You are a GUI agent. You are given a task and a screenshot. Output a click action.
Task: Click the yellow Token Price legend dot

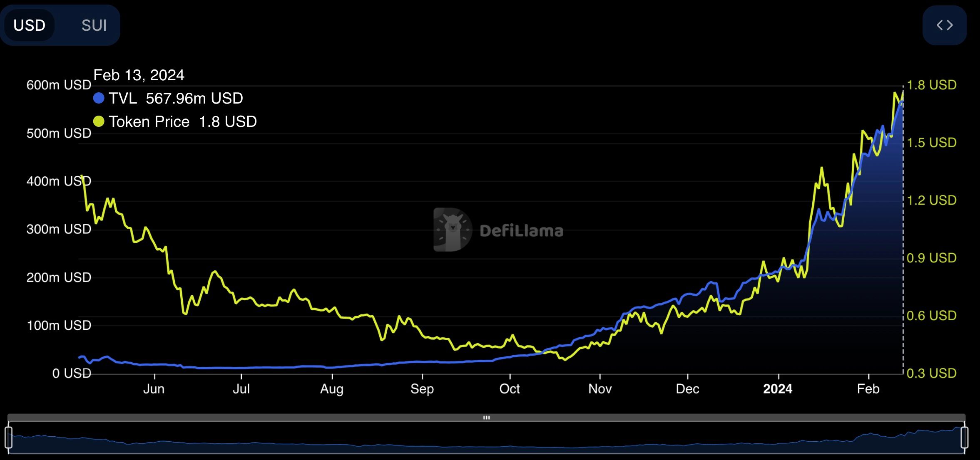tap(99, 121)
